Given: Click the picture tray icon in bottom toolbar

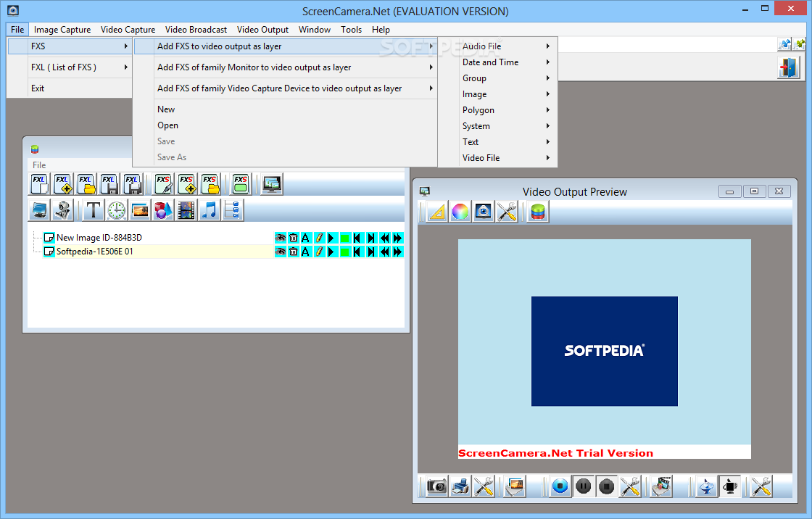Looking at the screenshot, I should pyautogui.click(x=515, y=486).
